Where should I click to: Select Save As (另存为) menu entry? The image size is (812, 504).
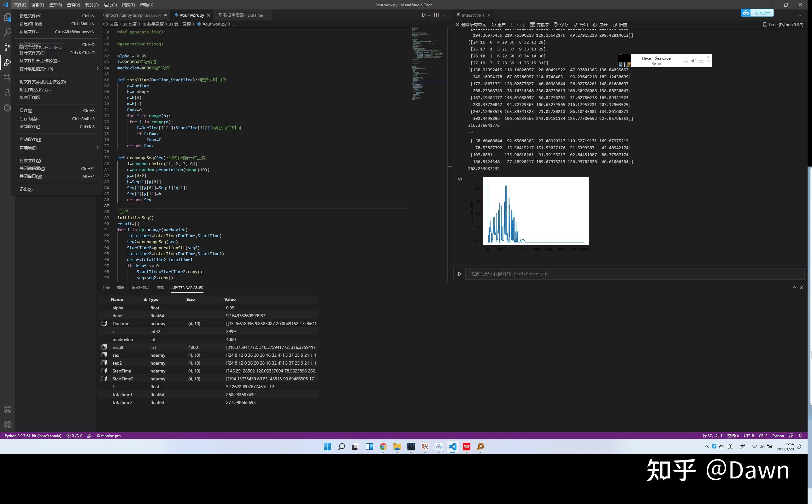coord(29,118)
